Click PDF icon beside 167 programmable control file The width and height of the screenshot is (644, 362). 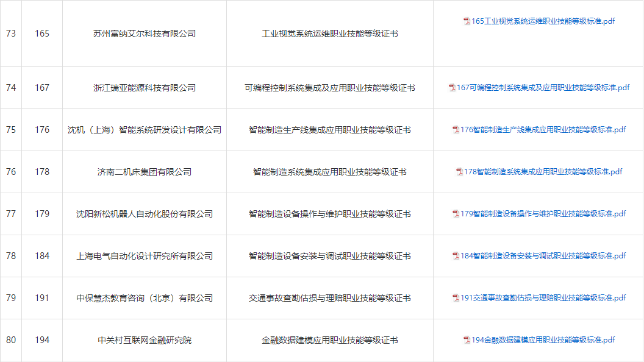[452, 88]
